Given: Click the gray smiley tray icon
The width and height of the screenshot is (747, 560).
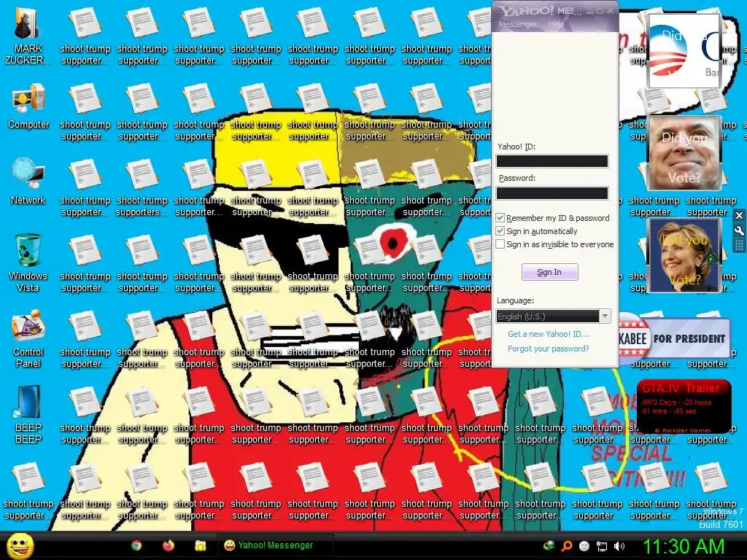Looking at the screenshot, I should coord(584,546).
